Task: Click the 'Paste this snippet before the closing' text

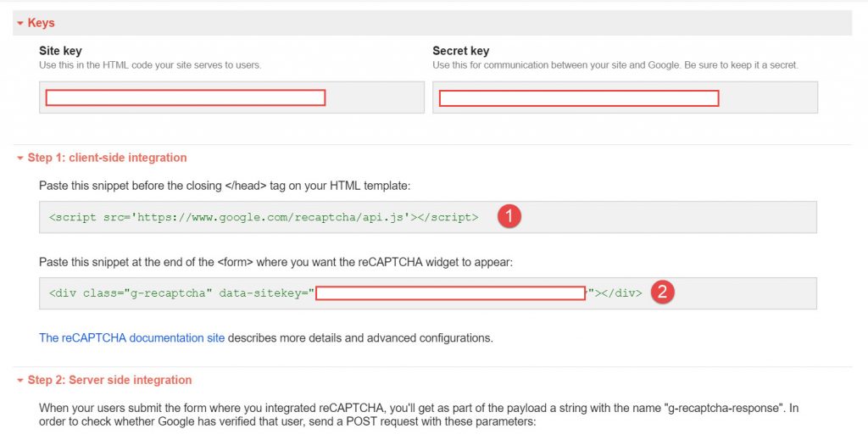Action: point(225,186)
